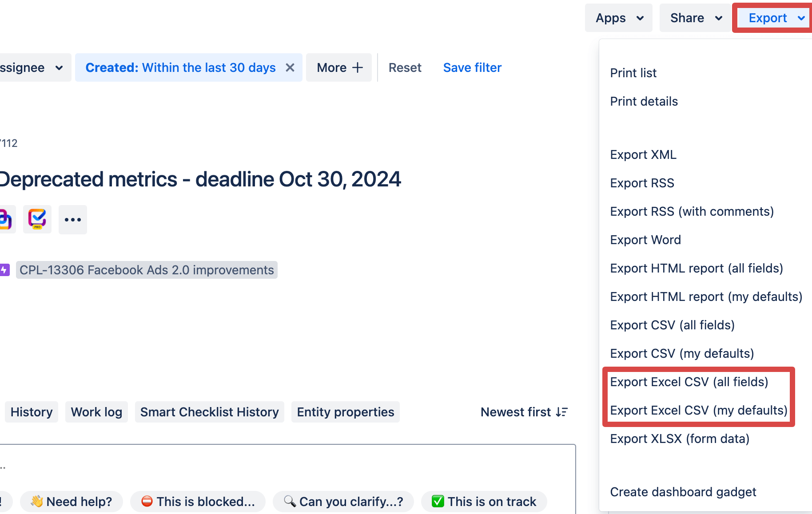Image resolution: width=812 pixels, height=514 pixels.
Task: Choose Export Excel CSV (all fields)
Action: [x=689, y=382]
